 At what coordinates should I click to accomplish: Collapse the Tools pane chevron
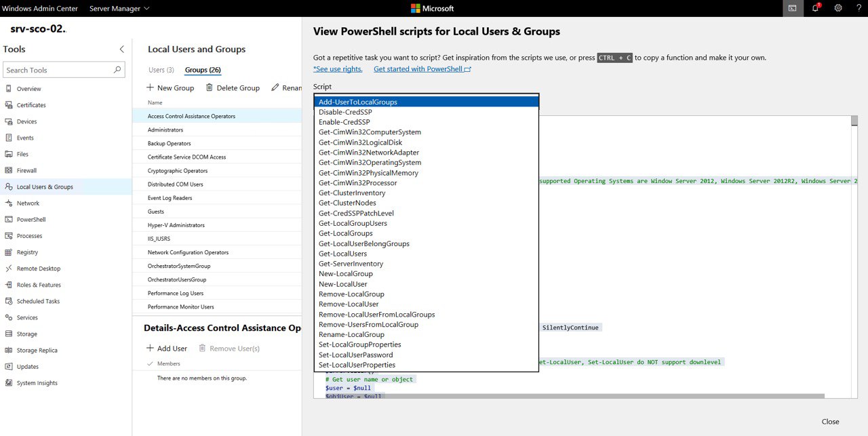tap(121, 49)
